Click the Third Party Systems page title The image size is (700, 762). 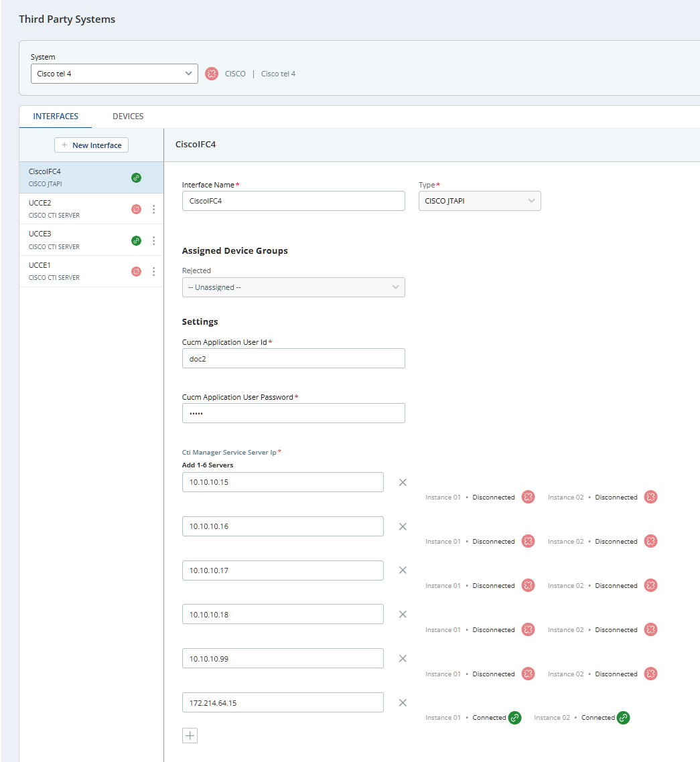pos(67,19)
